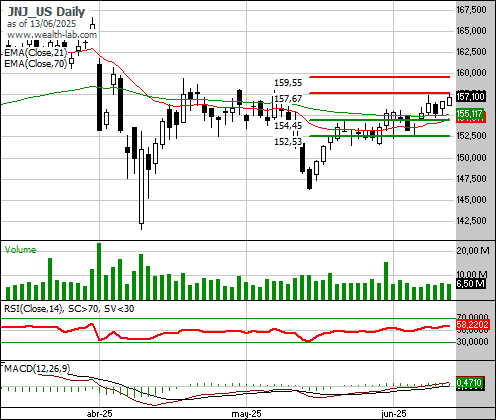Click the 147,500 price axis label
This screenshot has height=420, width=496.
coord(471,179)
